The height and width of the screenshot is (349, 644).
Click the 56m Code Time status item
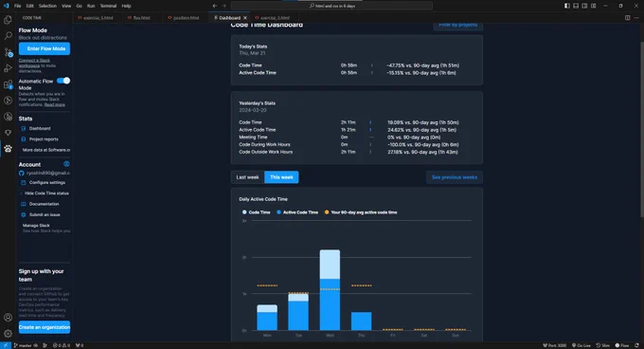tap(603, 345)
